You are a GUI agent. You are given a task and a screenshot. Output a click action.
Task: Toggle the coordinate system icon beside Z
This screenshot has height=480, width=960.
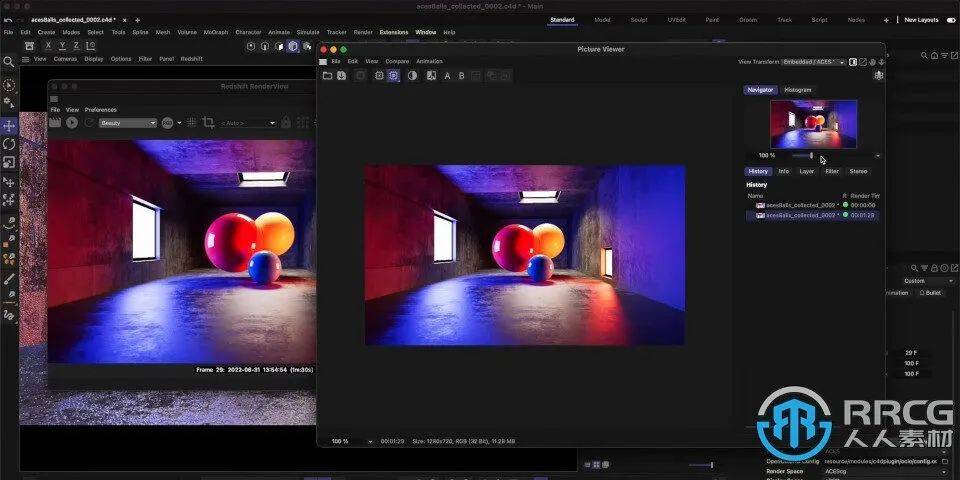tap(91, 46)
